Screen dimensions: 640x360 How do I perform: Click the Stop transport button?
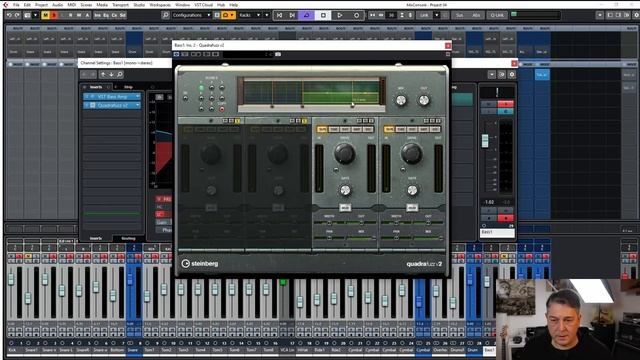click(323, 15)
